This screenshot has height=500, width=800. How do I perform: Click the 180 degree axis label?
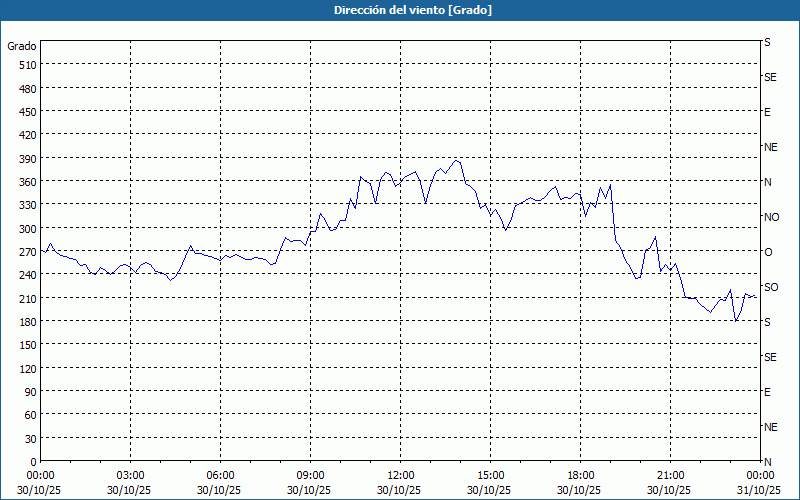(x=29, y=322)
